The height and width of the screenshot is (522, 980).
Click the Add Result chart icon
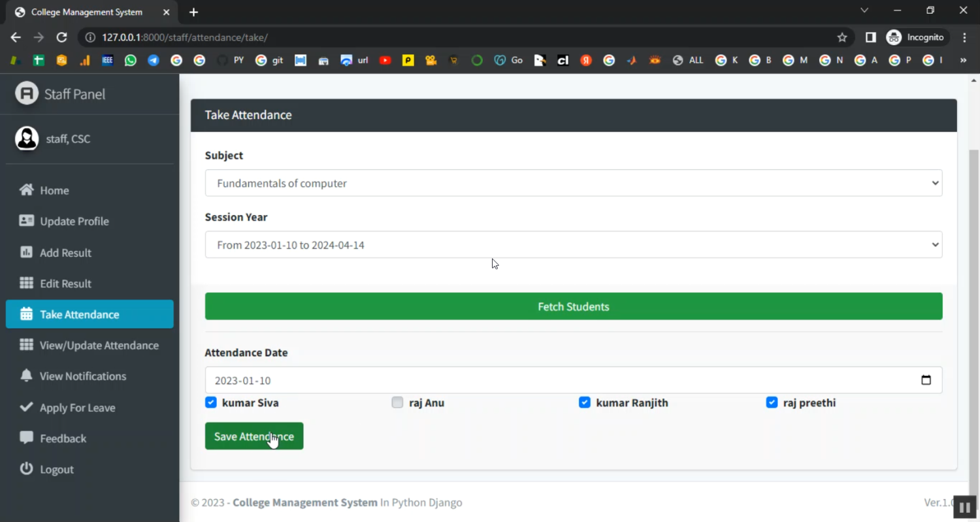point(26,252)
